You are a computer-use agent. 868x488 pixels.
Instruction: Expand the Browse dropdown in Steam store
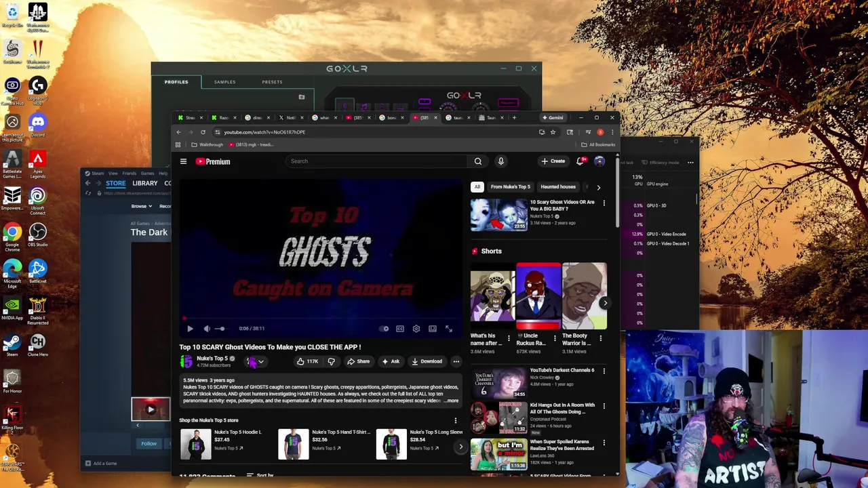pos(140,206)
